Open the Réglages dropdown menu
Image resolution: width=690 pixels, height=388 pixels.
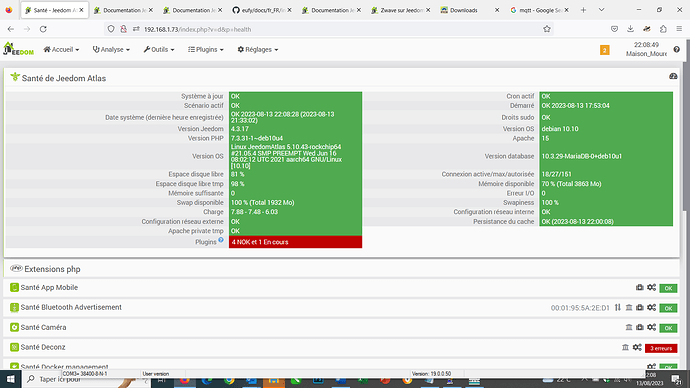[x=258, y=50]
